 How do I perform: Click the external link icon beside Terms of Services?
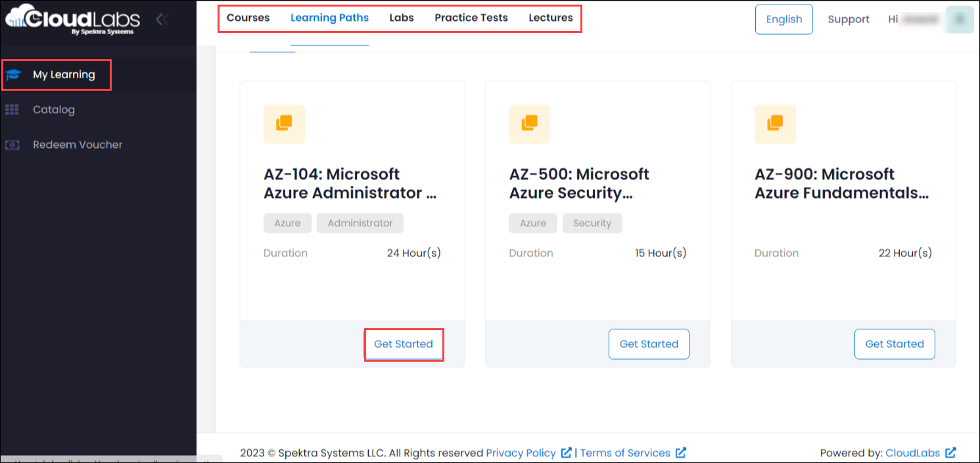pos(681,452)
